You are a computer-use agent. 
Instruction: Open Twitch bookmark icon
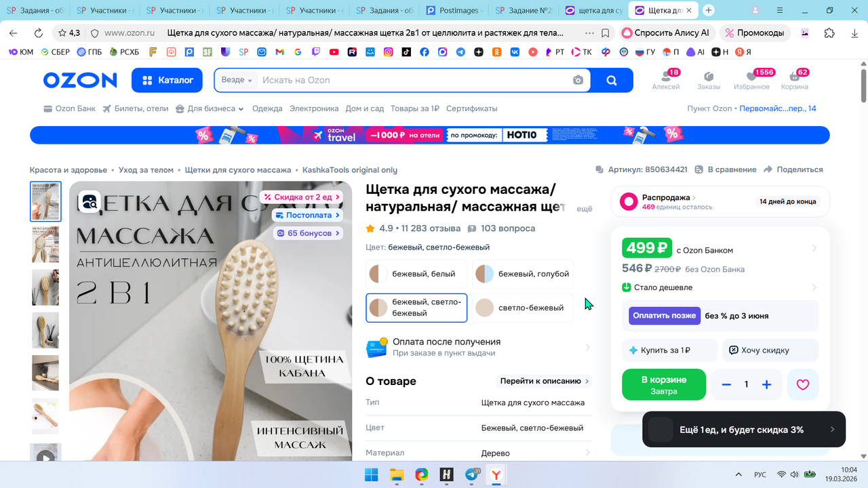[x=316, y=52]
